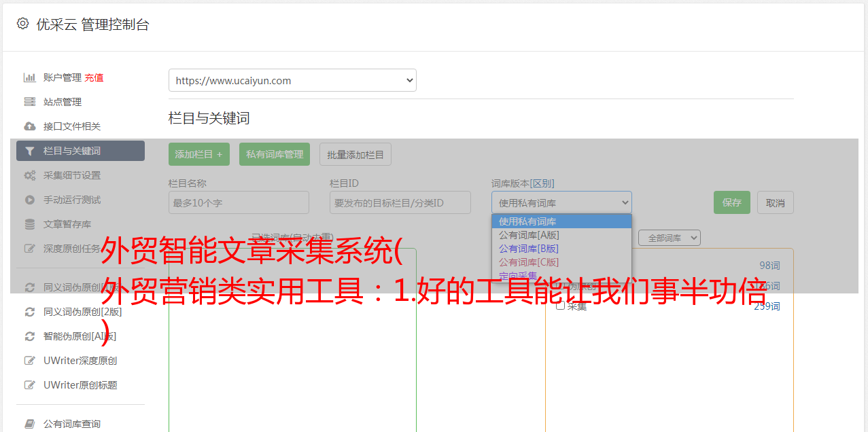Screen dimensions: 868x432
Task: Click the red 充值 link
Action: (x=94, y=77)
